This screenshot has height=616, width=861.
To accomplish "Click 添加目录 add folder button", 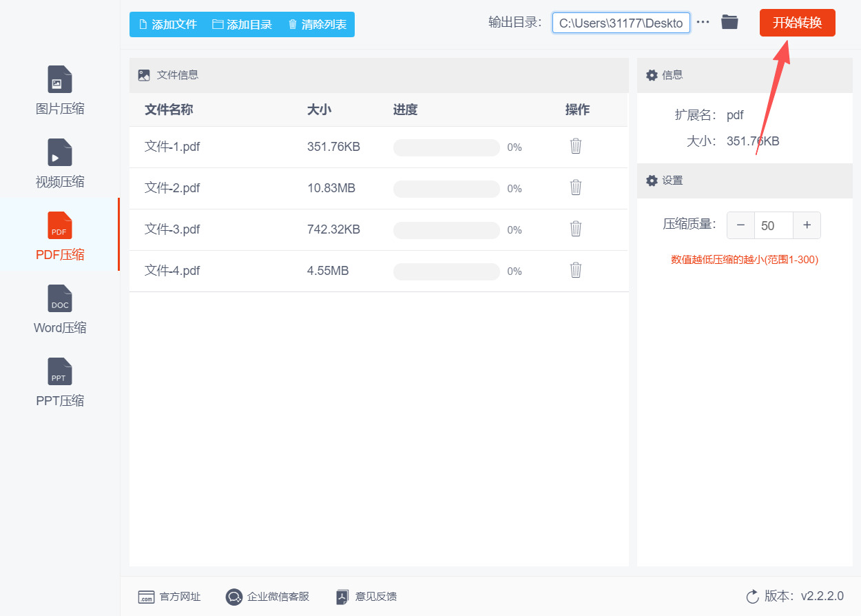I will click(x=242, y=24).
